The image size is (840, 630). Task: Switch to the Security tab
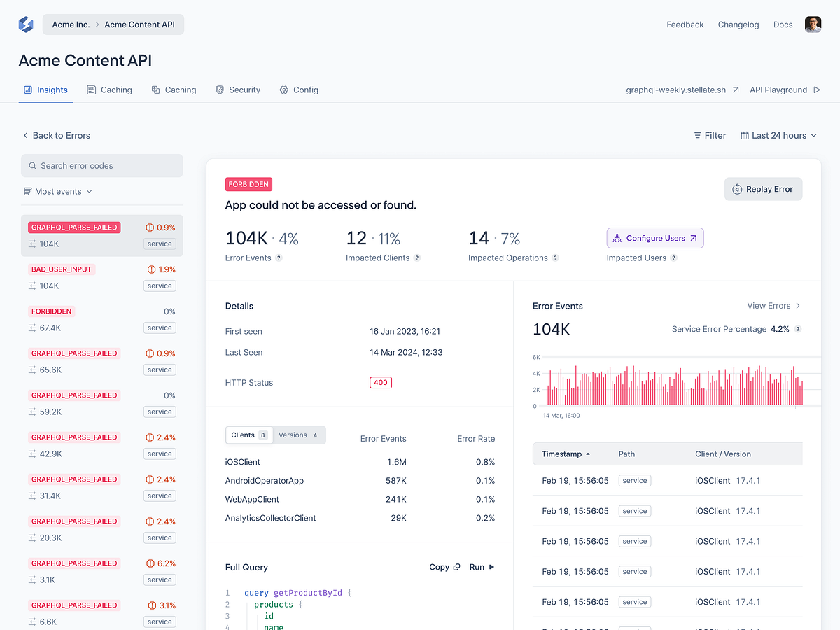click(x=238, y=90)
